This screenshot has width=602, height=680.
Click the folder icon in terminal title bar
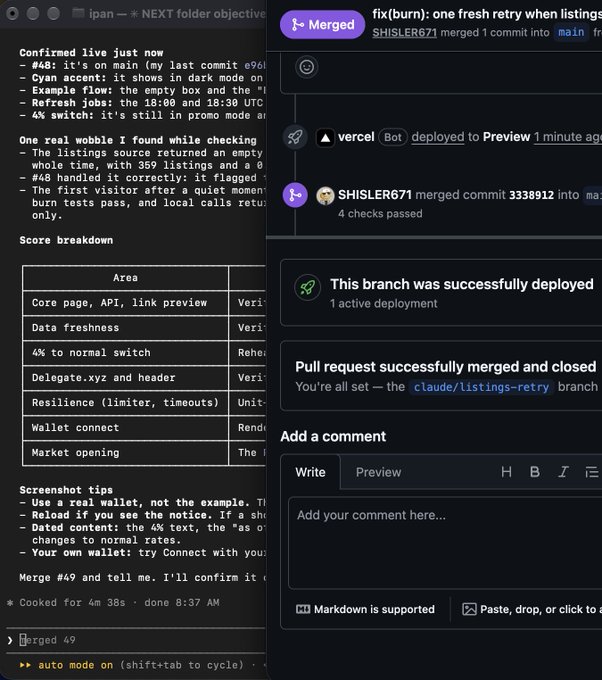[x=78, y=13]
